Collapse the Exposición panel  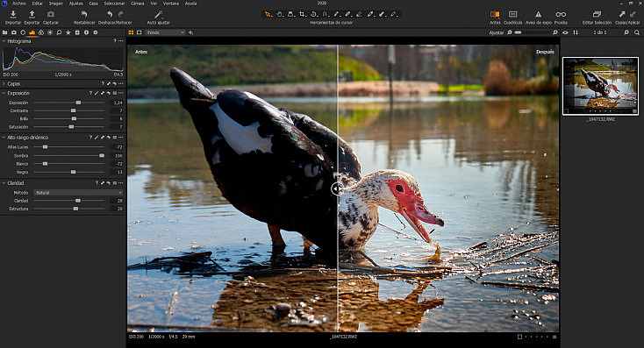tap(4, 93)
